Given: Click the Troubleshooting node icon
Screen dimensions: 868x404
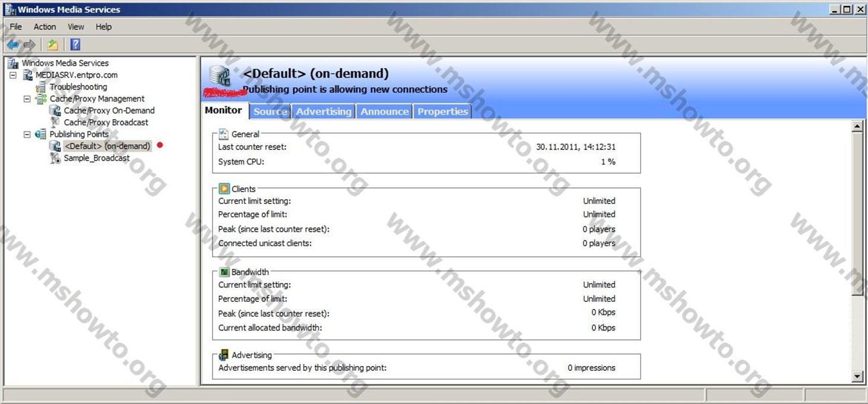Looking at the screenshot, I should coord(41,87).
